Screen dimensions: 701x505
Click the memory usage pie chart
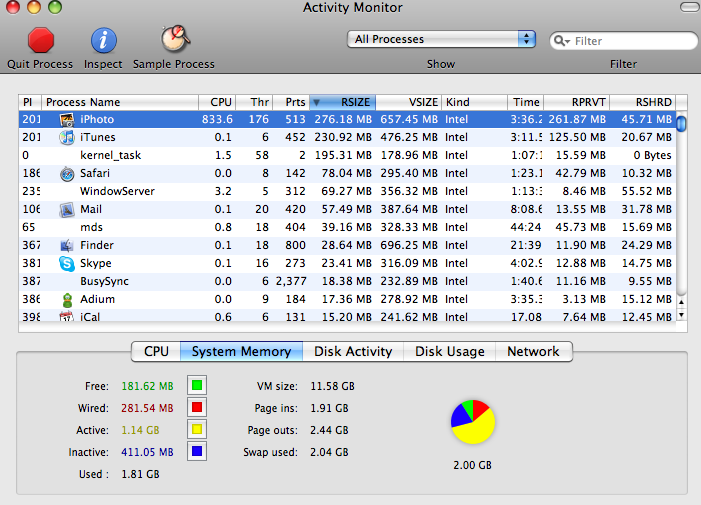click(x=473, y=421)
